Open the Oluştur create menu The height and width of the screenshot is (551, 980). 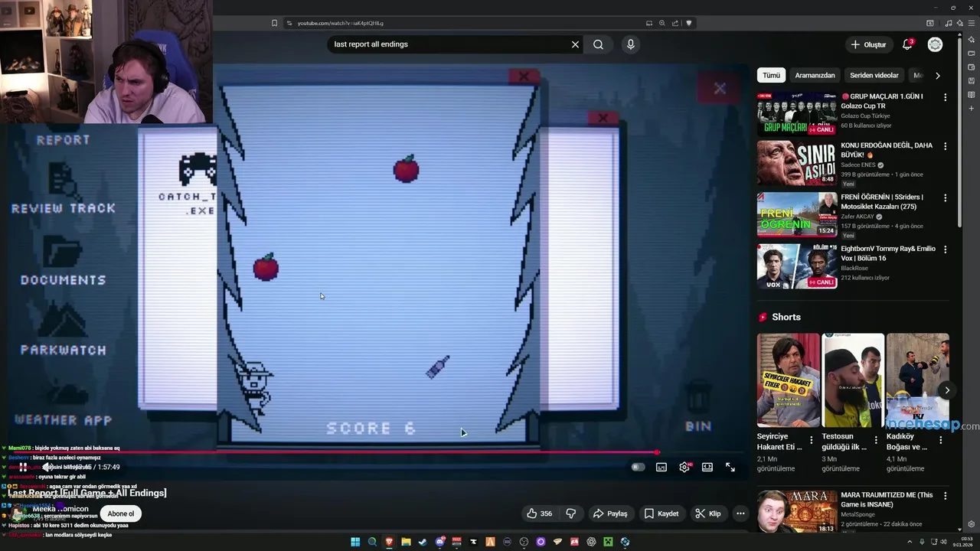tap(868, 44)
